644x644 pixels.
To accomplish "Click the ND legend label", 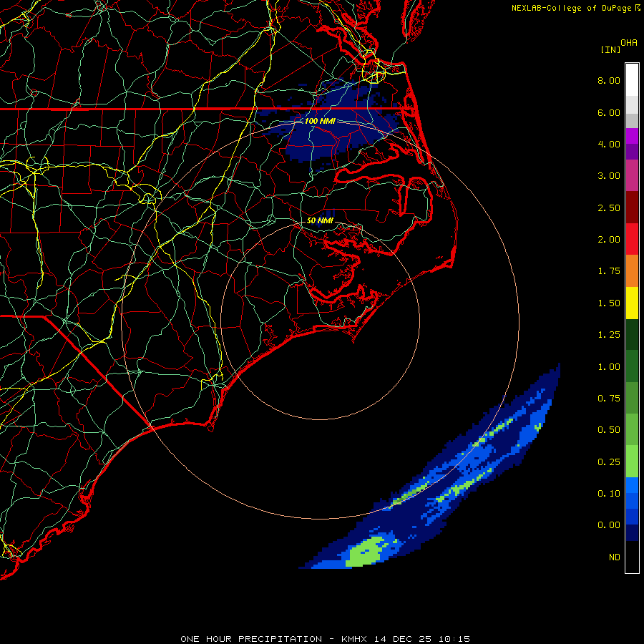I will [x=615, y=557].
